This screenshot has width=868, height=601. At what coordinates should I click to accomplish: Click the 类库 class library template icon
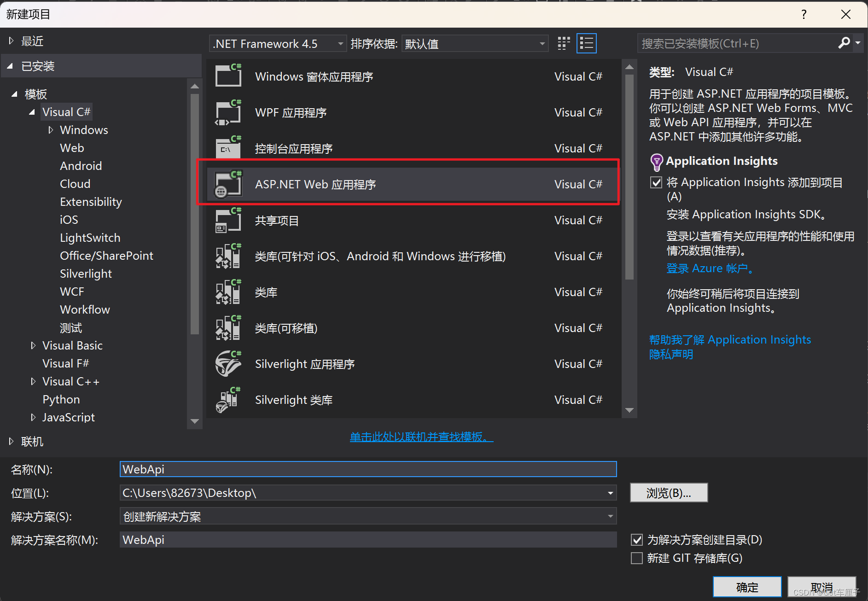(x=228, y=292)
